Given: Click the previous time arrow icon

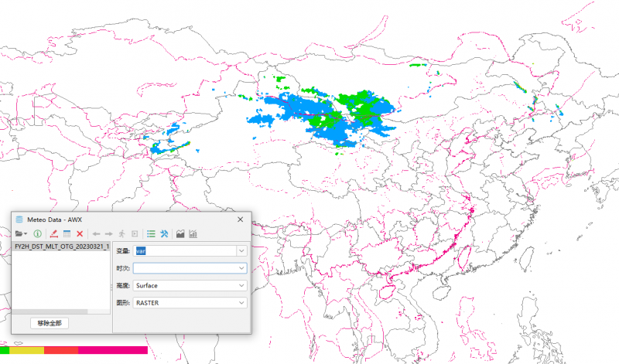Looking at the screenshot, I should 97,233.
